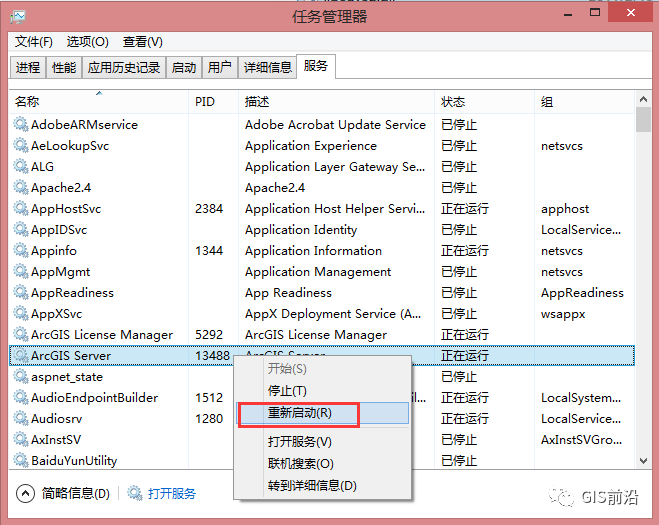The height and width of the screenshot is (525, 659).
Task: Click the gear icon beside ArcGIS Server name
Action: [21, 355]
